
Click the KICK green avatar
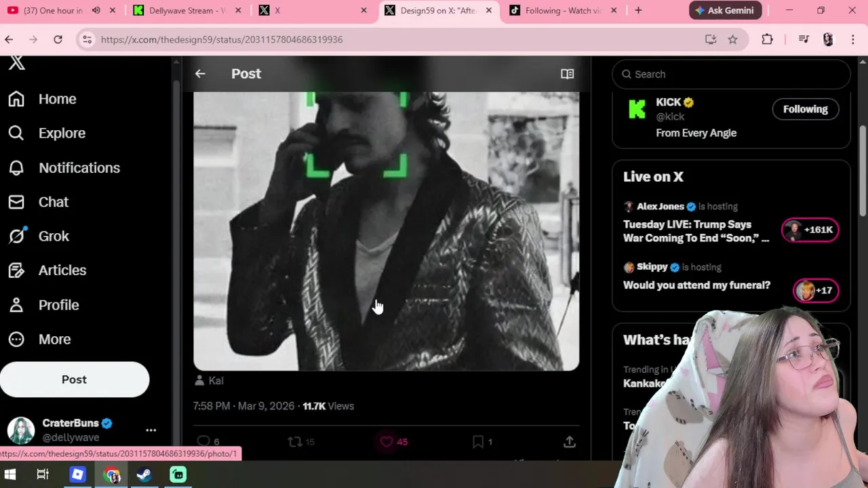click(637, 109)
